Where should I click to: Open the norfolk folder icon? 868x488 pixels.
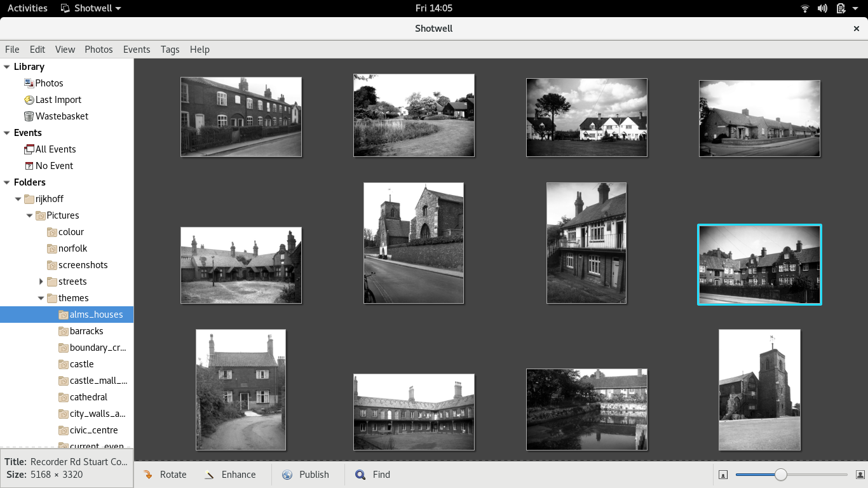(x=52, y=248)
